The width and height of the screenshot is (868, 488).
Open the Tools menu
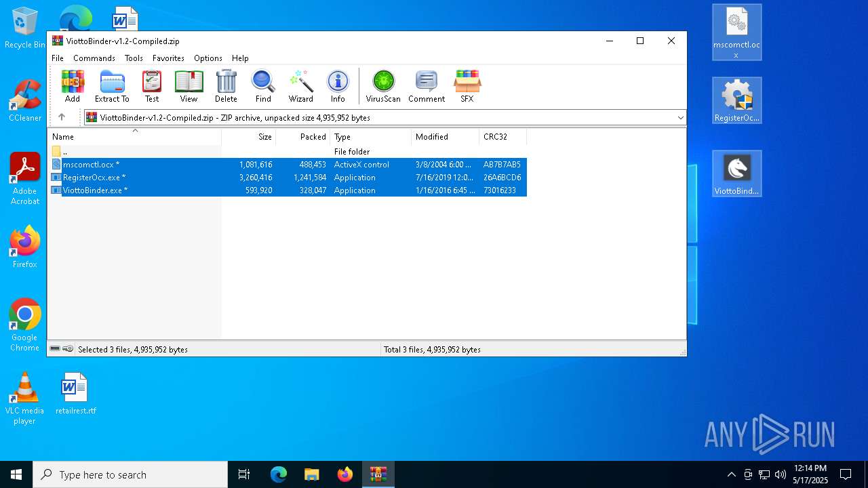pyautogui.click(x=134, y=58)
